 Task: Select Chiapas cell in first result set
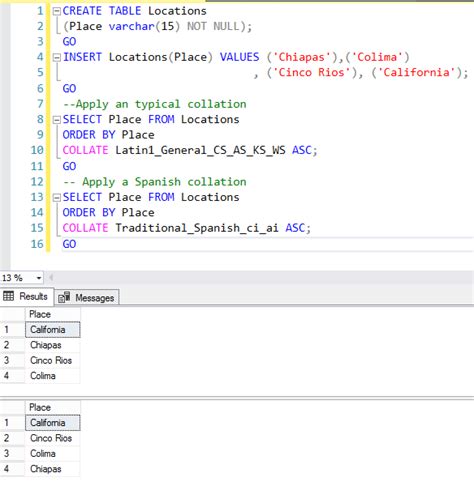[x=53, y=345]
